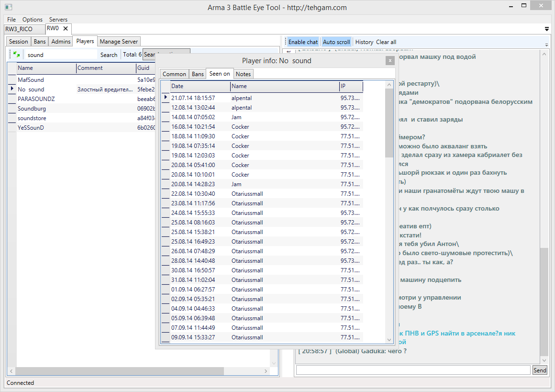Open the Options menu

click(x=32, y=20)
